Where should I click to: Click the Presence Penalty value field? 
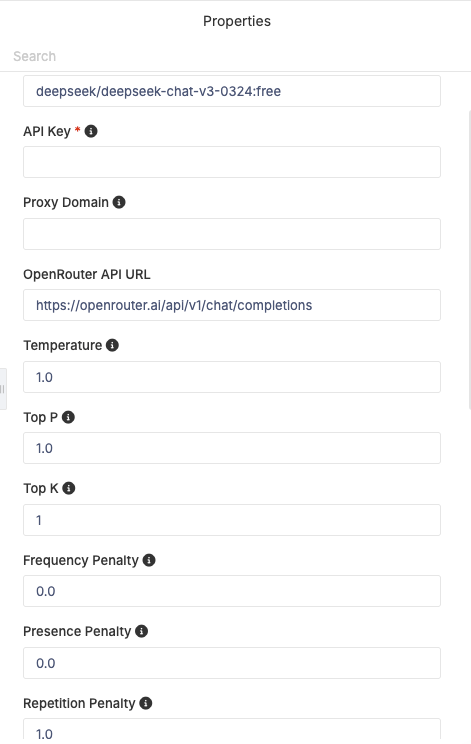coord(232,663)
